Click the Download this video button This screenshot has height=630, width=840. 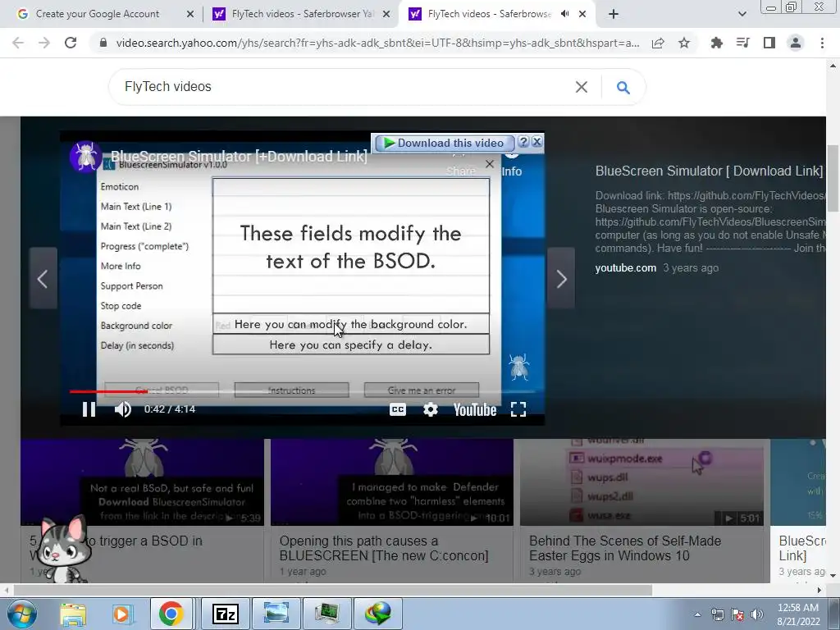tap(445, 143)
